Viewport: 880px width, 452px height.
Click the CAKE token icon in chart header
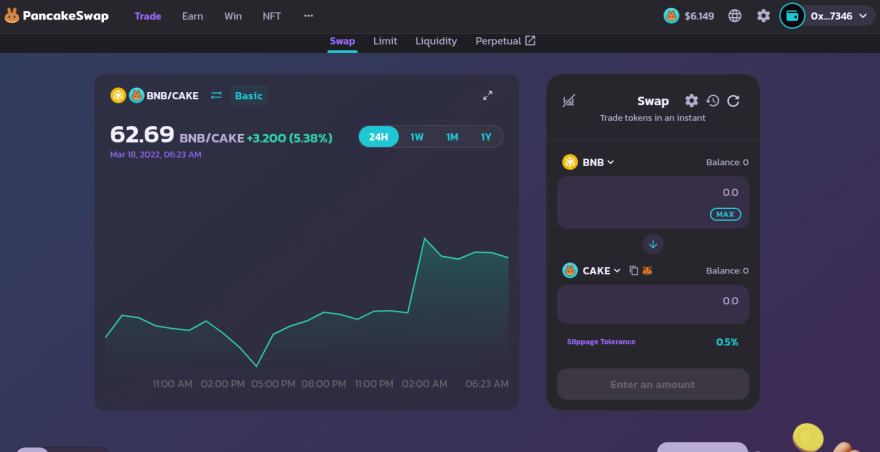coord(136,95)
